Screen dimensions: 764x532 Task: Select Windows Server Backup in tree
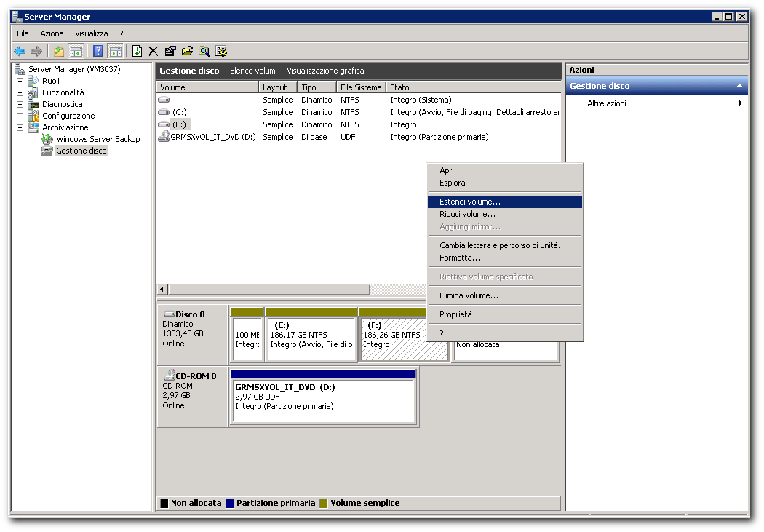pyautogui.click(x=98, y=139)
